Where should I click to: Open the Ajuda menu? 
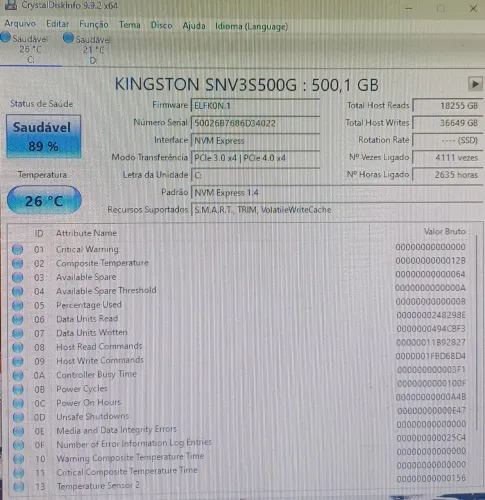click(x=194, y=26)
